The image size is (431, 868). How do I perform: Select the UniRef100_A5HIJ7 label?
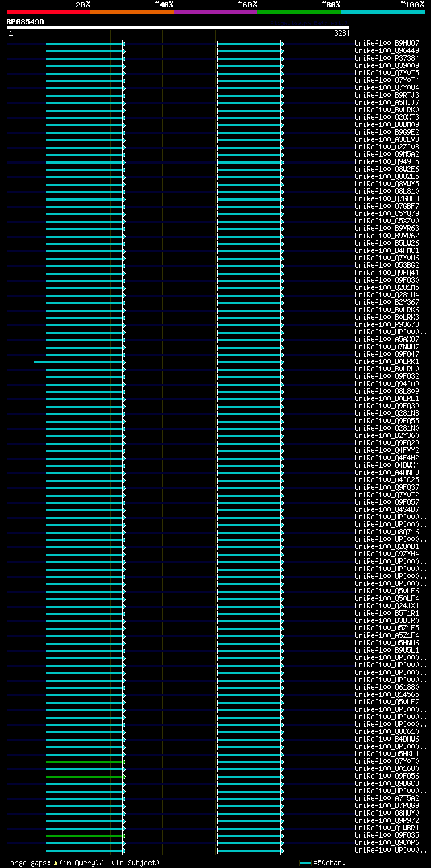(387, 103)
